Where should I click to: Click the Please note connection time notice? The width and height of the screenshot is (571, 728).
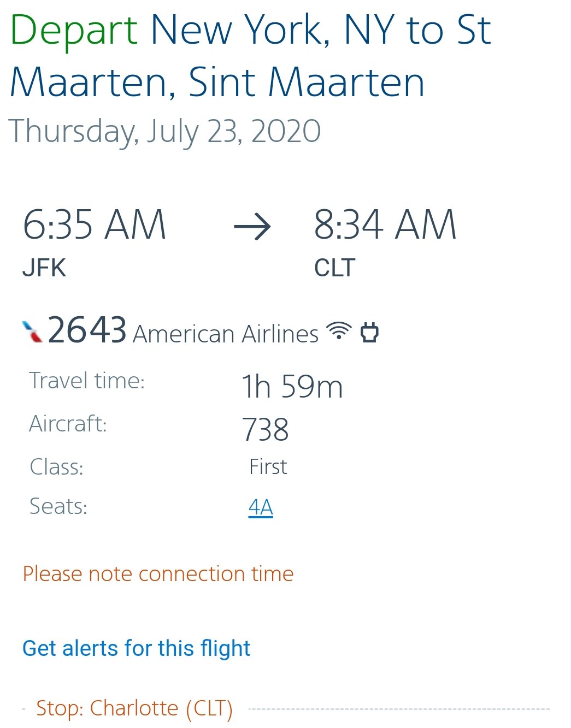(158, 574)
